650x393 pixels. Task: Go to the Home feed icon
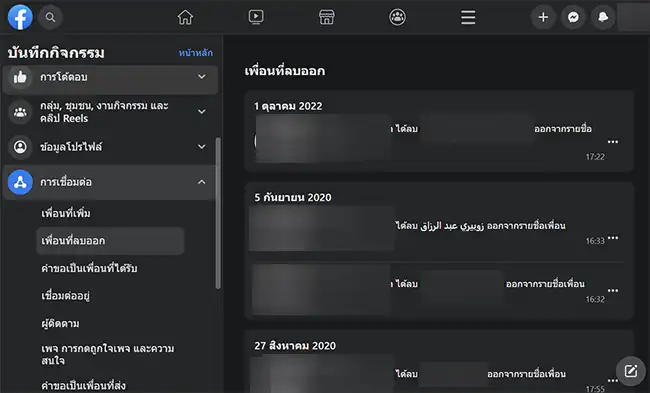(x=185, y=17)
